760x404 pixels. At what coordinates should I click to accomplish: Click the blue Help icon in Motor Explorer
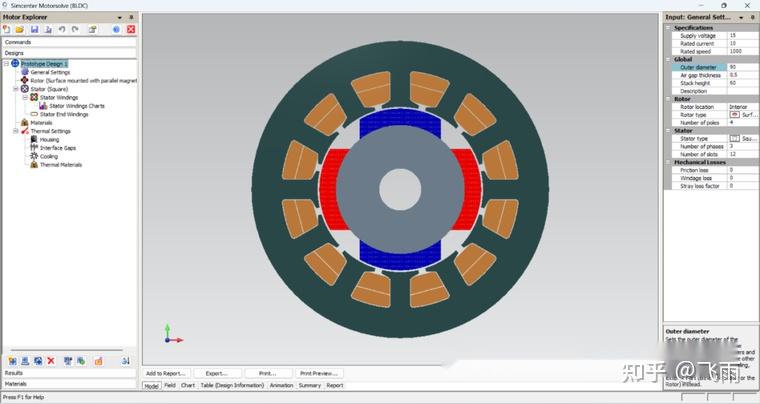click(x=116, y=30)
